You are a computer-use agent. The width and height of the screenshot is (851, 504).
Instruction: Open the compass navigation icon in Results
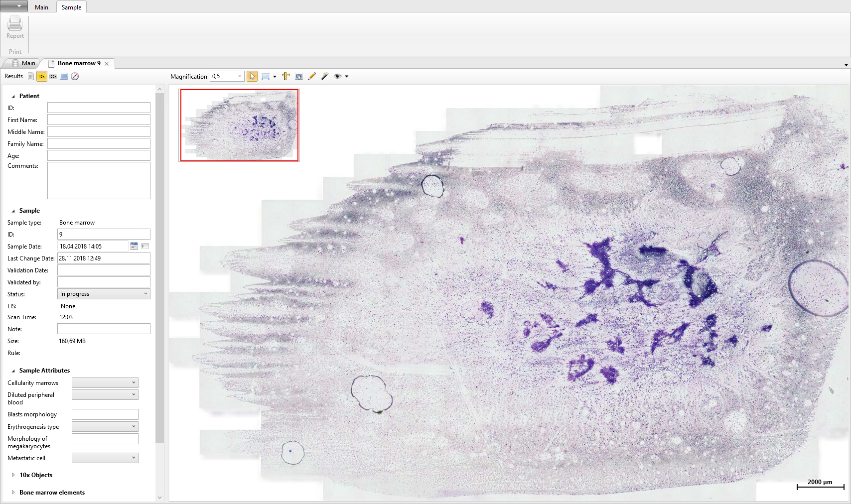[x=75, y=76]
